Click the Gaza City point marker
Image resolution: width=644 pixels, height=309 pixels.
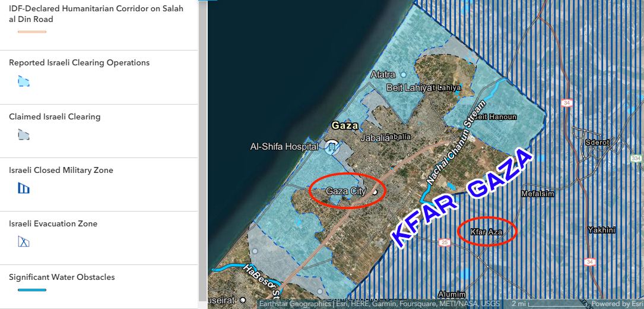click(x=375, y=192)
